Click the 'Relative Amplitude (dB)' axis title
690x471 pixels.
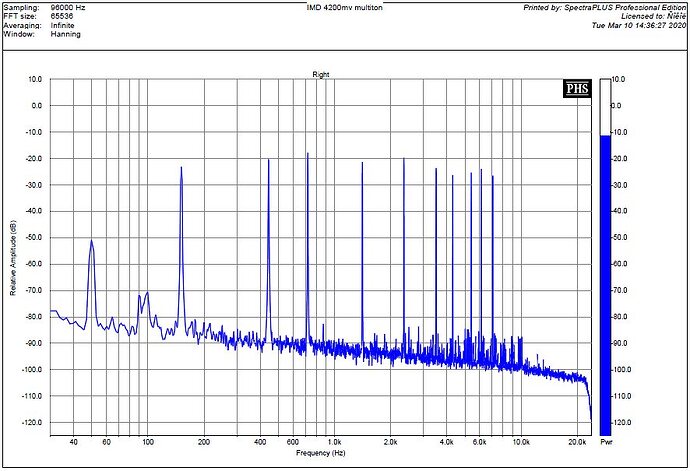click(x=13, y=258)
